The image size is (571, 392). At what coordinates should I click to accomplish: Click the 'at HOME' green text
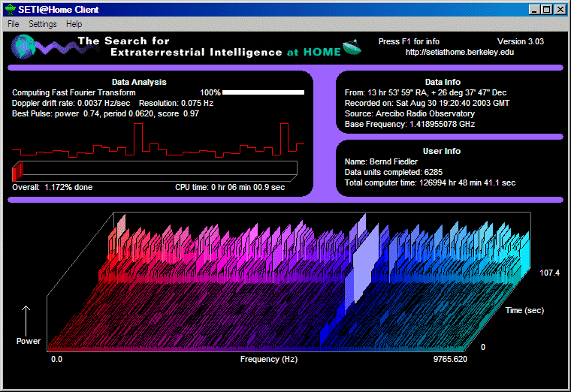[314, 53]
